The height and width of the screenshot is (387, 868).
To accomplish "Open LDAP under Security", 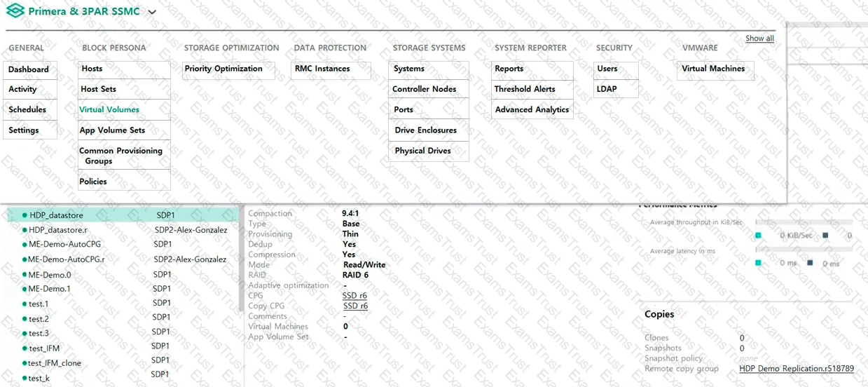I will [607, 89].
